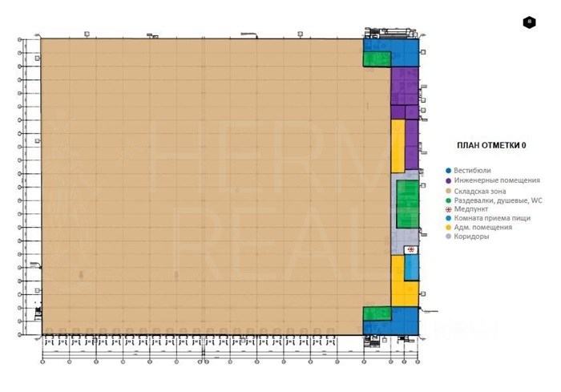Select the Вестибюли legend label
The height and width of the screenshot is (392, 561).
472,171
